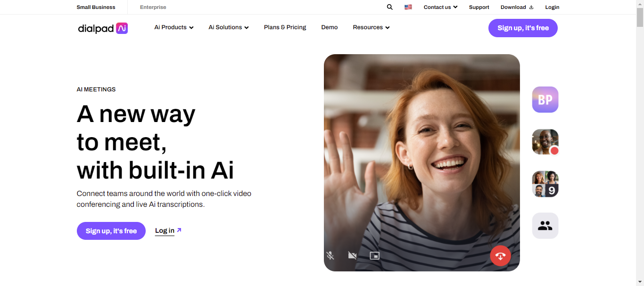Viewport: 644px width, 286px height.
Task: Turn off the camera in the video call
Action: (x=353, y=255)
